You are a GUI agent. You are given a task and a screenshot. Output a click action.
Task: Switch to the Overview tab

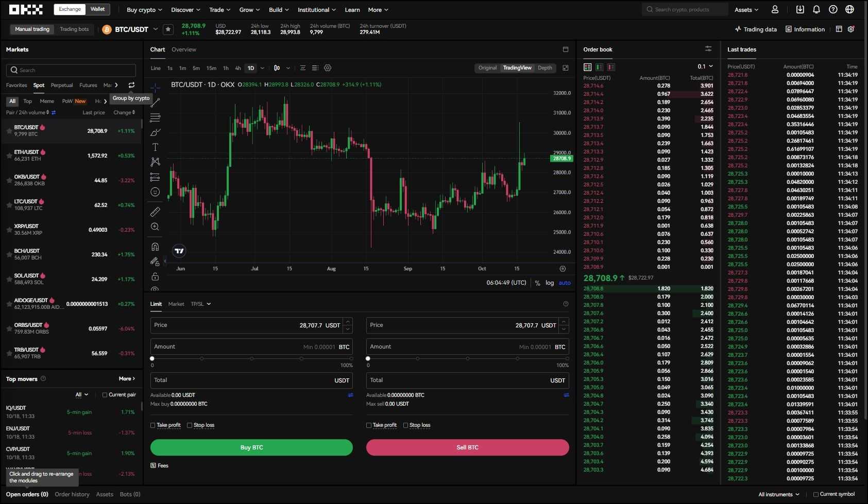click(x=183, y=49)
